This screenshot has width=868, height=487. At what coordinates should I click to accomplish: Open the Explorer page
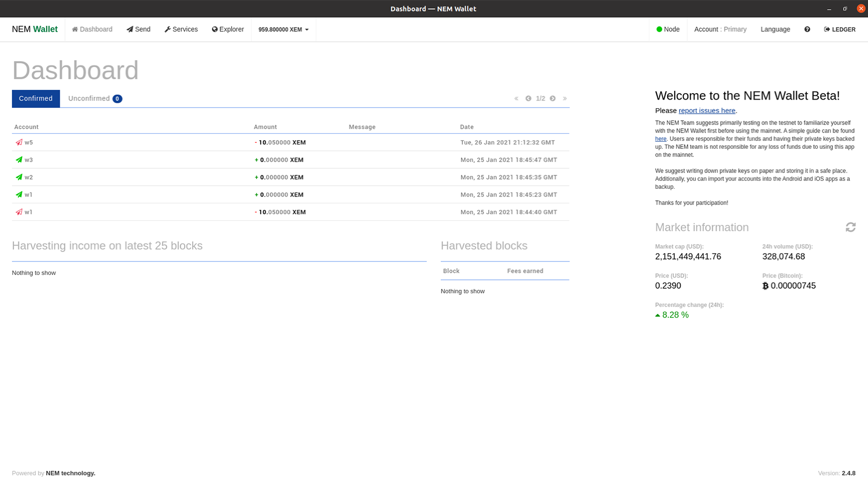point(228,29)
